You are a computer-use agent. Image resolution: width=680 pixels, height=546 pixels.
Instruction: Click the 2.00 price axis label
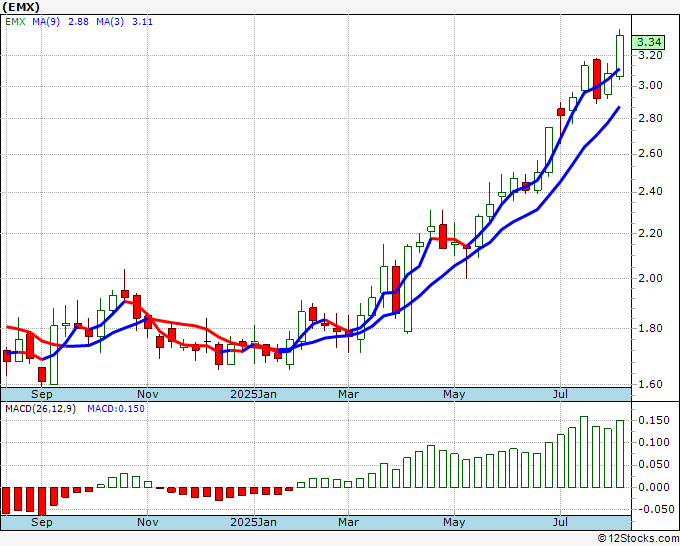[651, 278]
